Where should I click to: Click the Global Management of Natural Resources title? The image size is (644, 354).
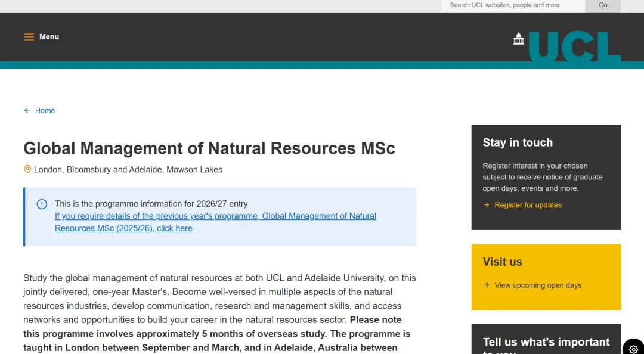pos(209,148)
